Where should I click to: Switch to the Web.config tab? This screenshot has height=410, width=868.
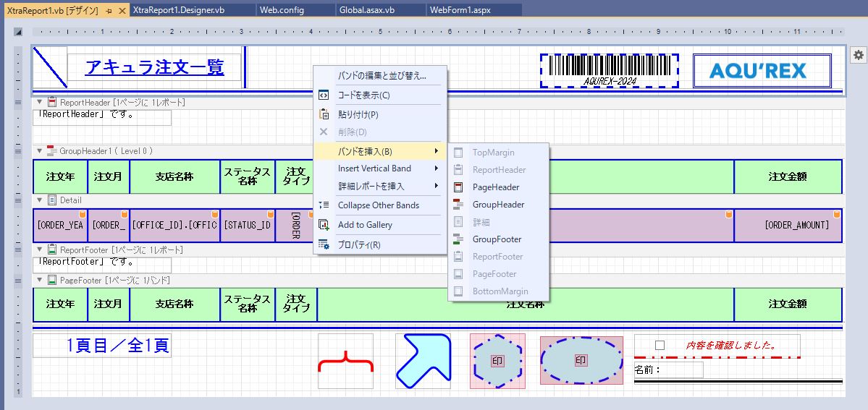click(282, 11)
